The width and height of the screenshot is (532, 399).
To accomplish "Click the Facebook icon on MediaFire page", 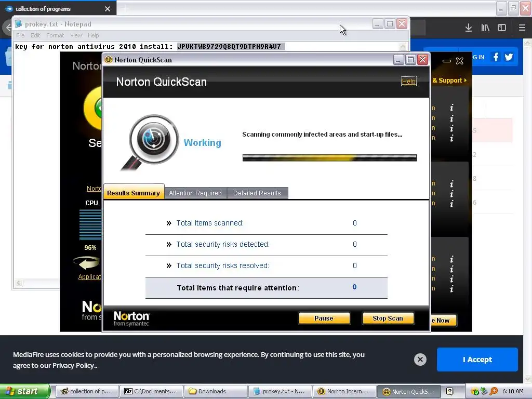I will pos(496,57).
